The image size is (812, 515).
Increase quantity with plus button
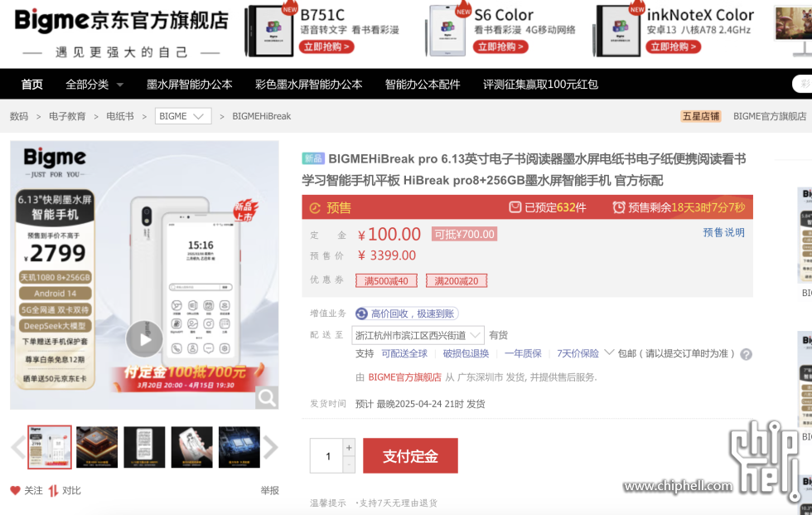[349, 447]
